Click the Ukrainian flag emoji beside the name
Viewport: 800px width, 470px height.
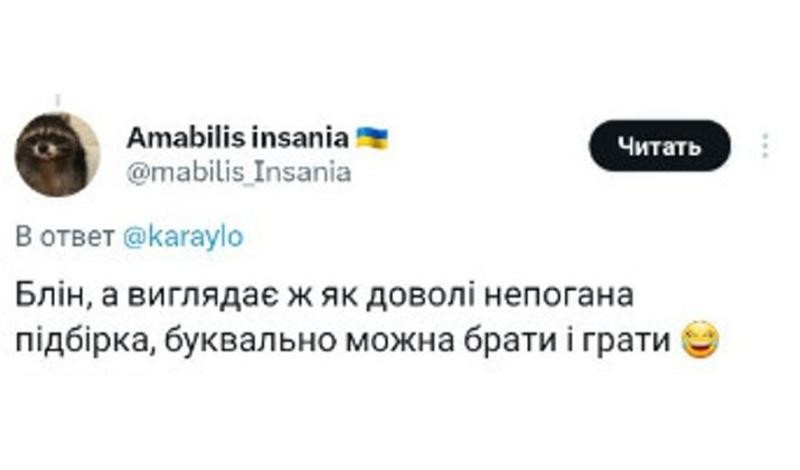(x=372, y=138)
